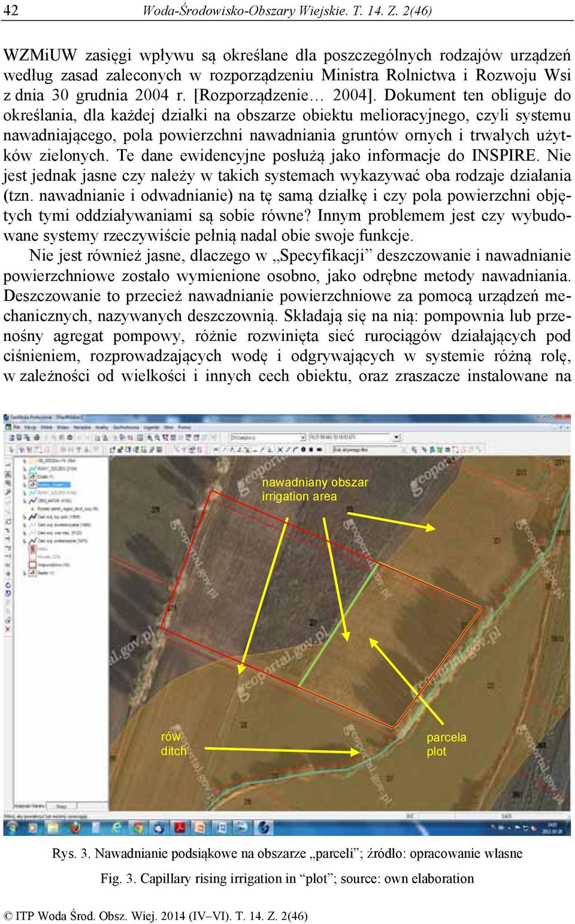Select the ROWY_SDCBDI legend entry
The height and width of the screenshot is (924, 575).
(x=57, y=469)
